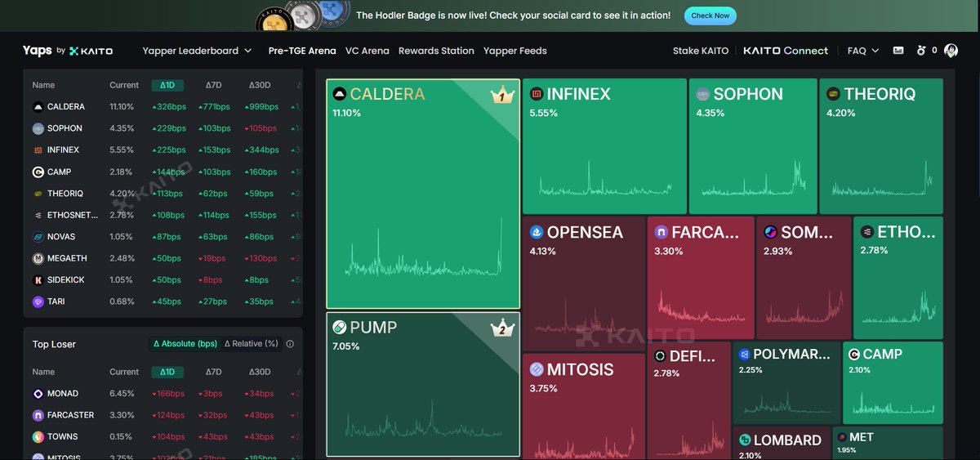This screenshot has width=980, height=460.
Task: Sort top table by Δ30D column
Action: [x=260, y=85]
